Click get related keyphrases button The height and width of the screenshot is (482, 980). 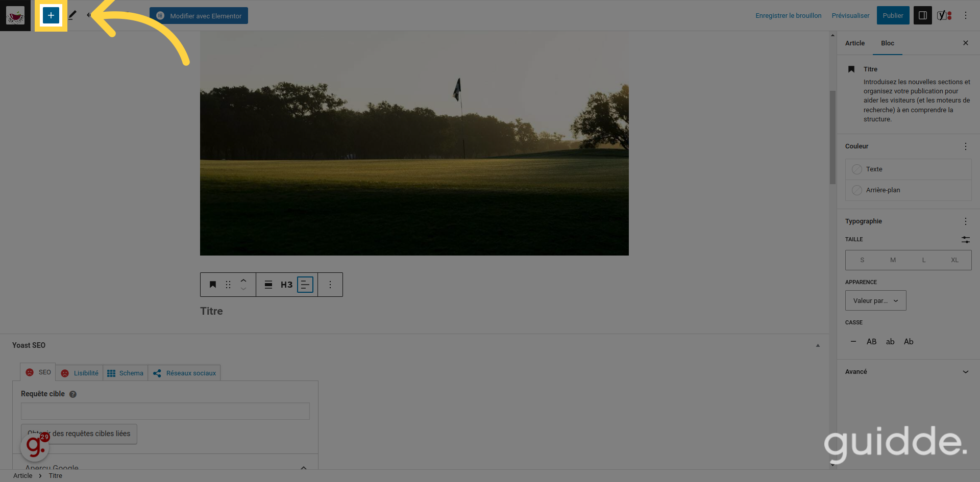[x=79, y=434]
